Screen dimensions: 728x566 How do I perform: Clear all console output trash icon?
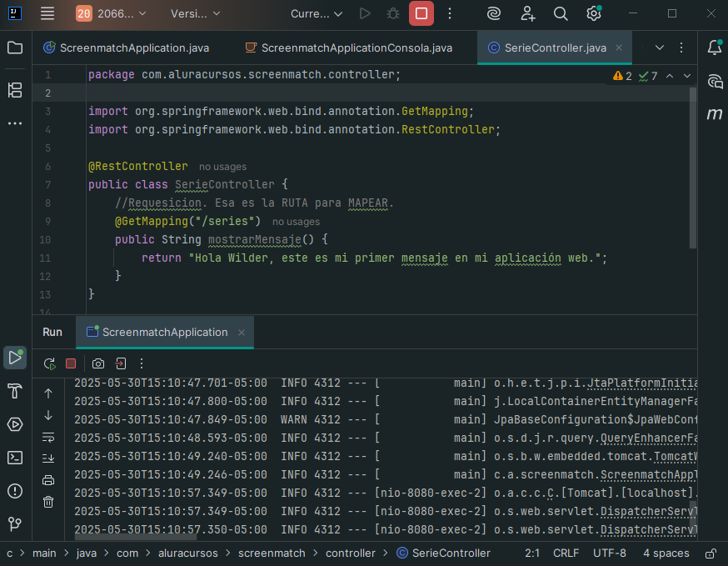pos(48,502)
